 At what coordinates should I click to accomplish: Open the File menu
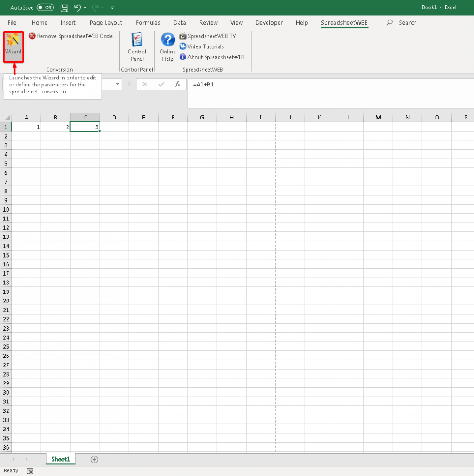coord(12,23)
